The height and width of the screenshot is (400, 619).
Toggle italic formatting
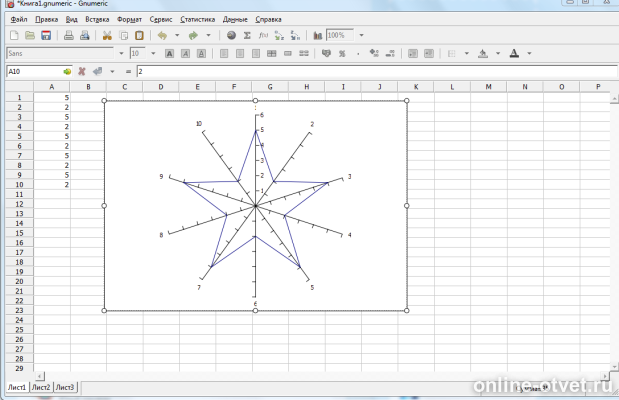pos(185,53)
